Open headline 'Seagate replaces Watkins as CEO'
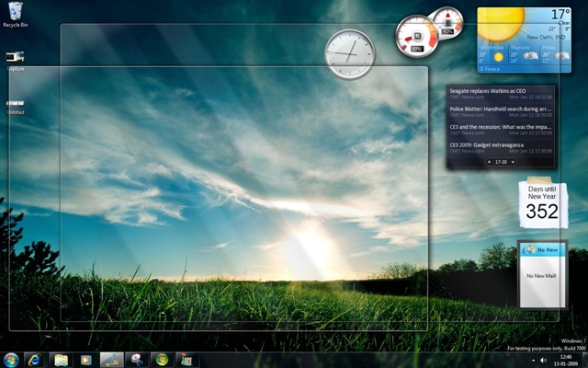The height and width of the screenshot is (368, 588). (488, 91)
